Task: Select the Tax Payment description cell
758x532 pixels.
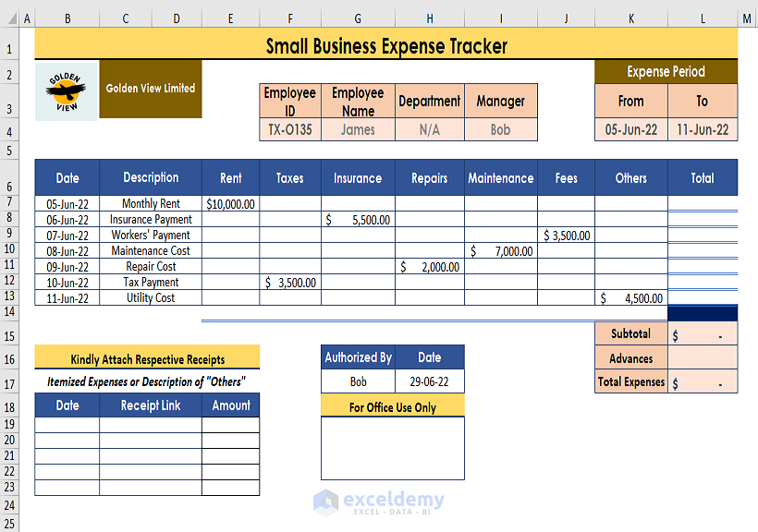Action: (x=151, y=283)
